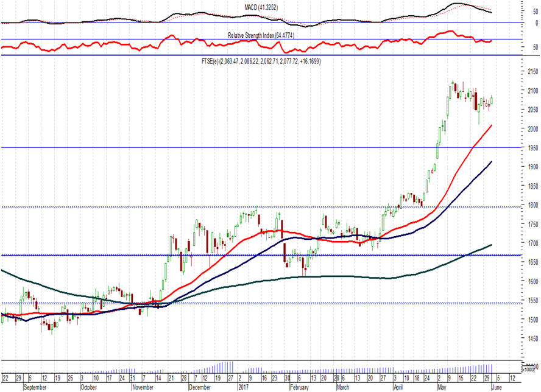
Task: Click the 31 date label before November
Action: click(x=132, y=378)
